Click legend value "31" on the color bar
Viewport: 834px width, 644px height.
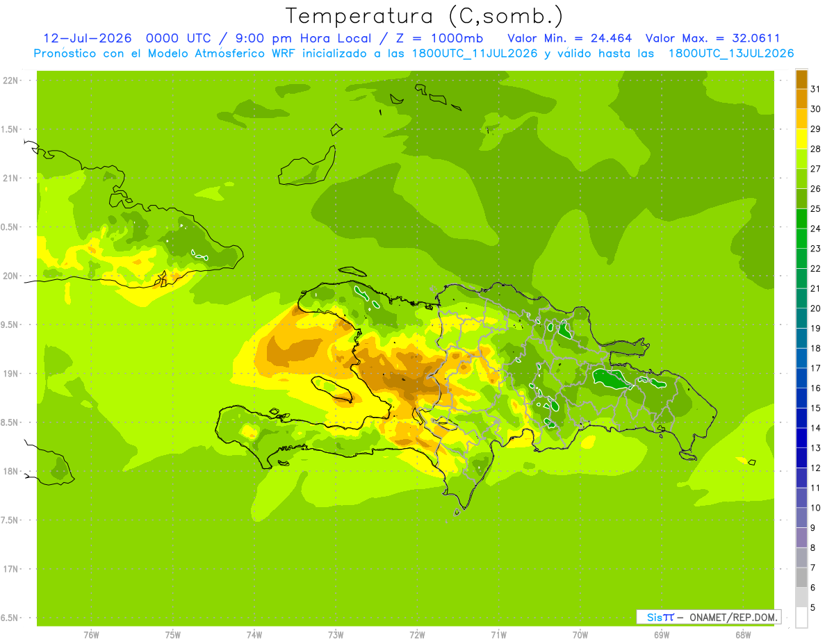[x=816, y=89]
